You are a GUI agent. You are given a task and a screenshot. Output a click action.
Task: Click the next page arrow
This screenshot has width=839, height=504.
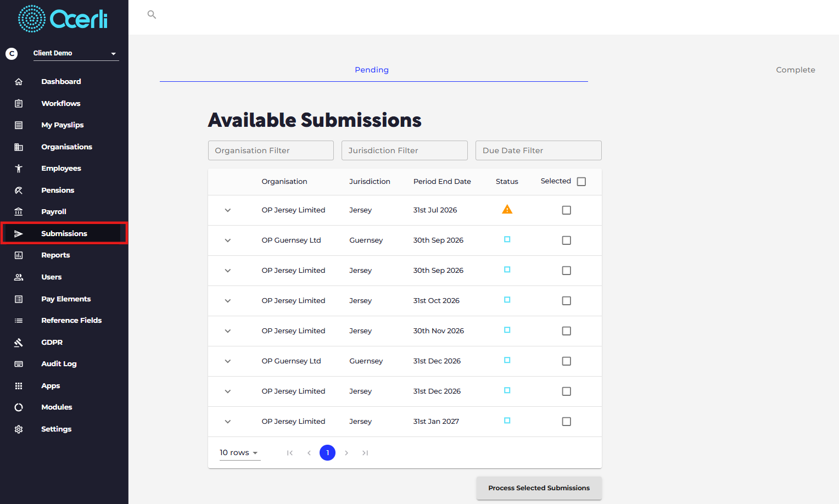pyautogui.click(x=346, y=453)
